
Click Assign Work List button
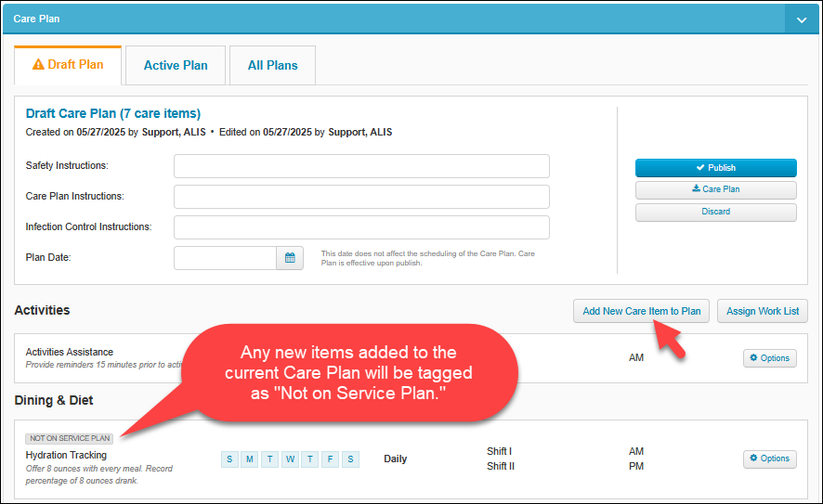click(x=762, y=311)
